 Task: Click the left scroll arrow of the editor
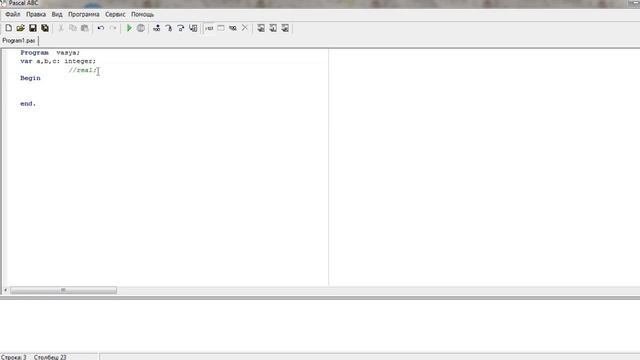pyautogui.click(x=5, y=290)
